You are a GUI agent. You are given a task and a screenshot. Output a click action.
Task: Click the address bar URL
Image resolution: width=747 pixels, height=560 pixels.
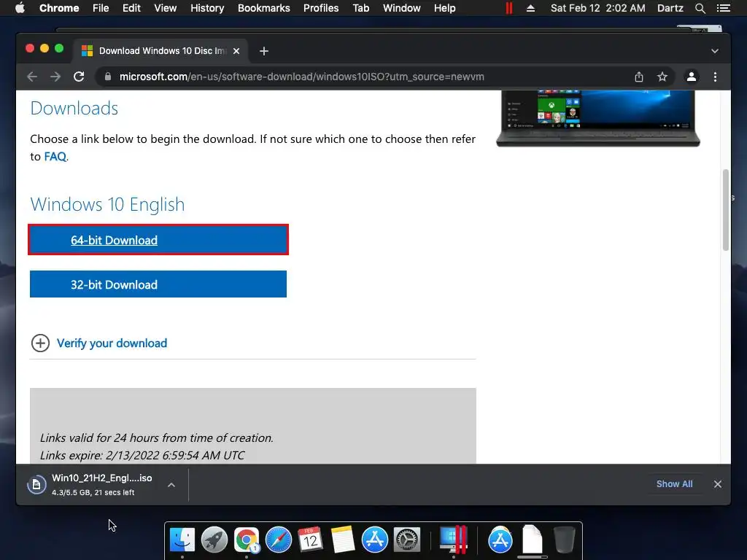point(301,77)
